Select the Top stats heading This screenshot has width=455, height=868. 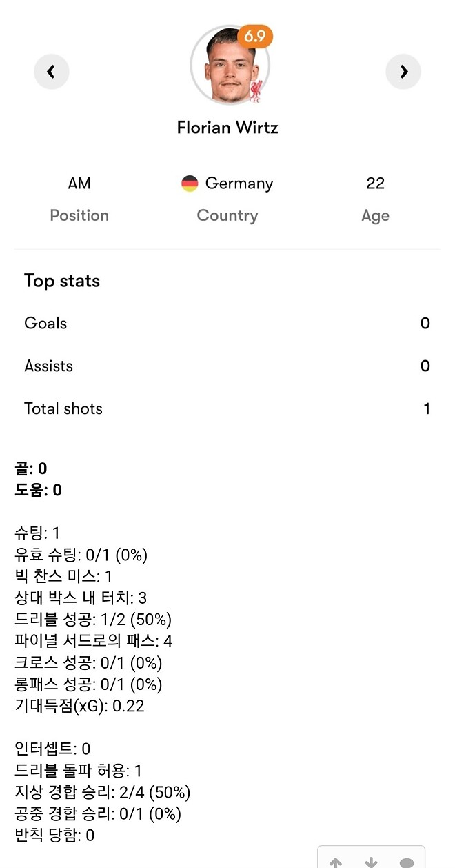[x=62, y=281]
